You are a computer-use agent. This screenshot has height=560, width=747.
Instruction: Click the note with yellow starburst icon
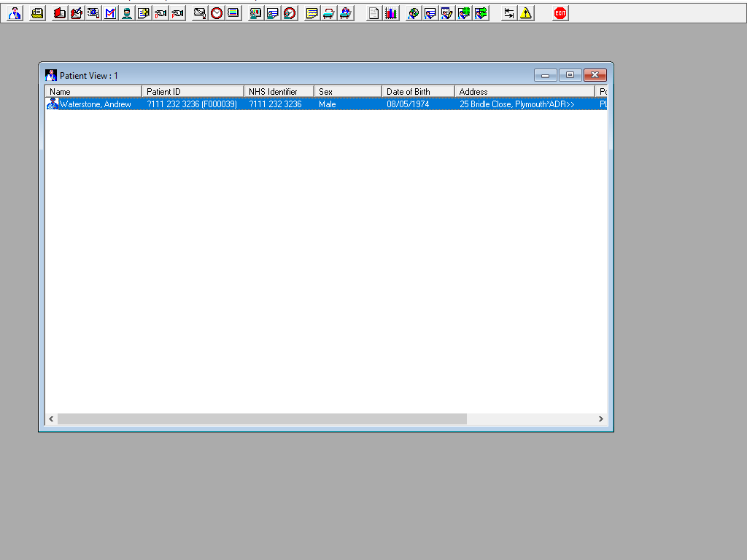coord(144,13)
